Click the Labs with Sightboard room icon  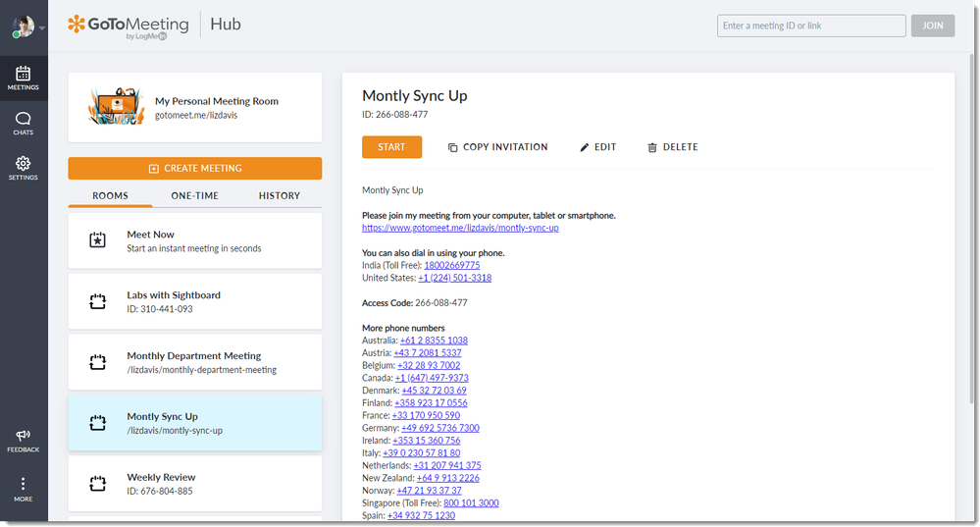[x=97, y=301]
